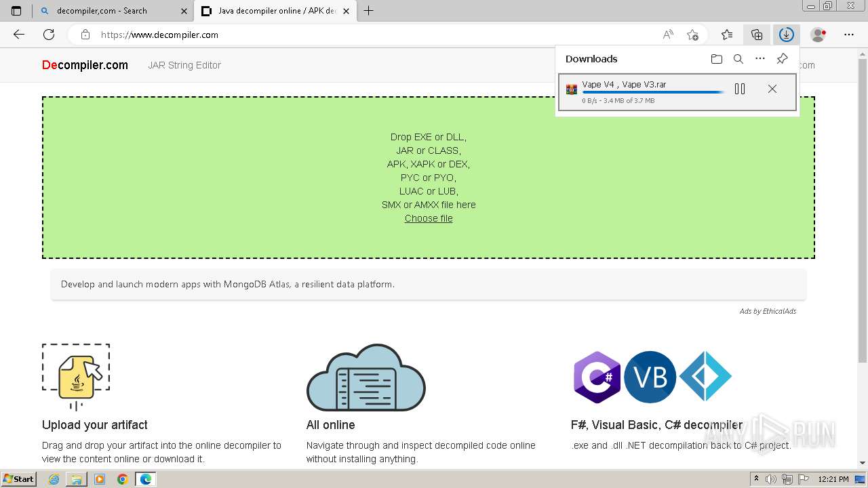The image size is (868, 488).
Task: Launch Internet Explorer from the taskbar
Action: pos(54,479)
